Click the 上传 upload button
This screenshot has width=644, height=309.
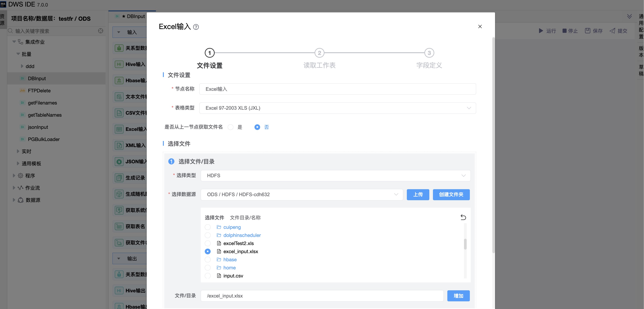tap(418, 194)
